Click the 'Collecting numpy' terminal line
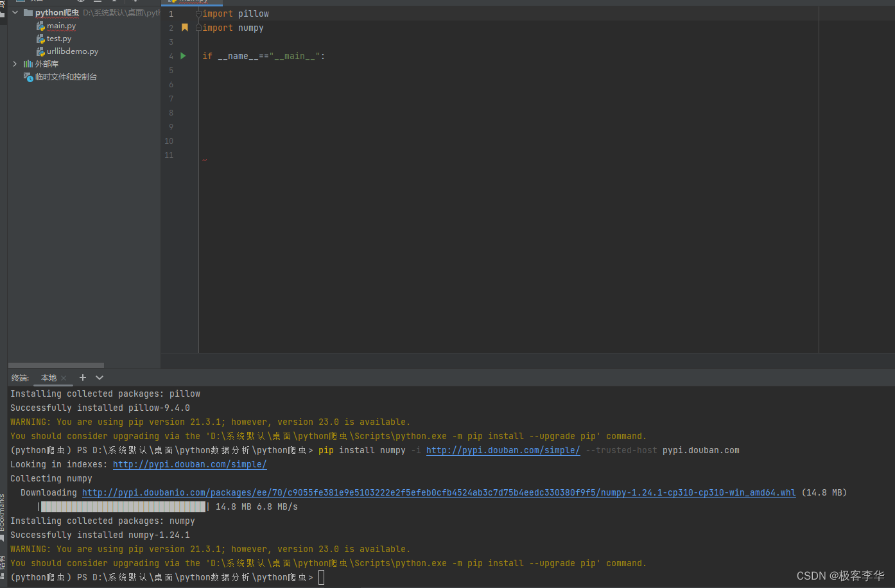The image size is (895, 588). [51, 478]
